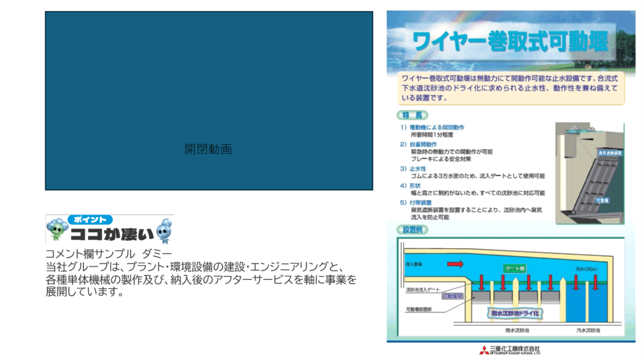Click the 沈砂池流入ゲート label
This screenshot has height=363, width=644.
tap(423, 289)
